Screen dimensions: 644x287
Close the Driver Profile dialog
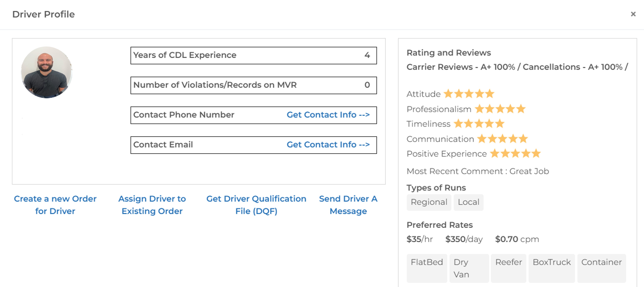pyautogui.click(x=633, y=14)
